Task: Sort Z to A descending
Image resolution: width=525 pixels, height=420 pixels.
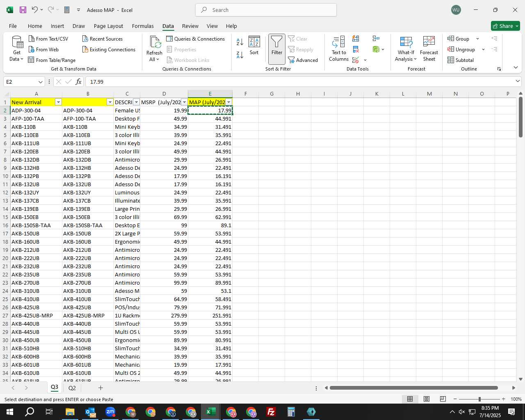Action: [x=240, y=54]
